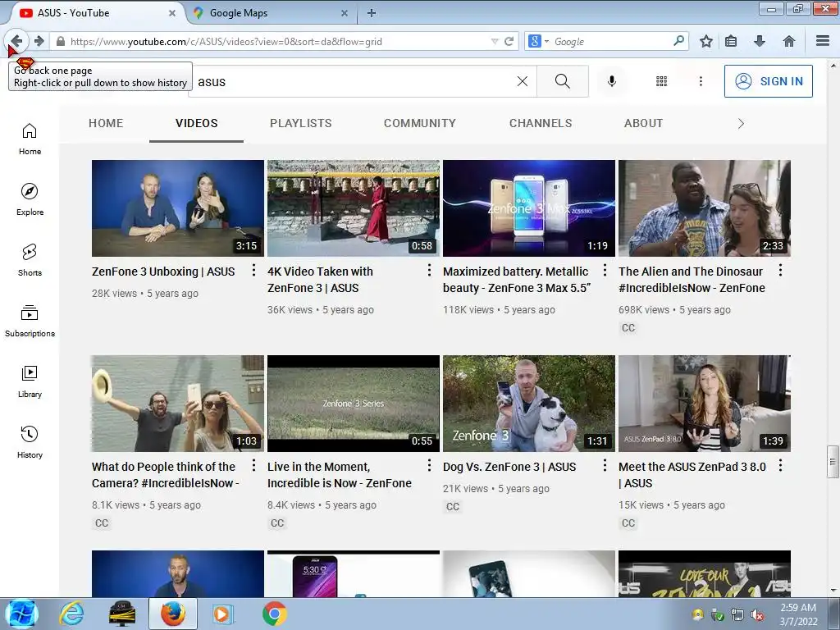This screenshot has height=630, width=840.
Task: Open Firefox downloads arrow
Action: (759, 41)
